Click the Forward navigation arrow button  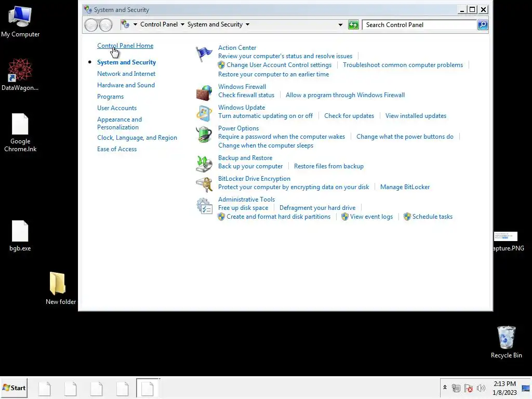(106, 25)
